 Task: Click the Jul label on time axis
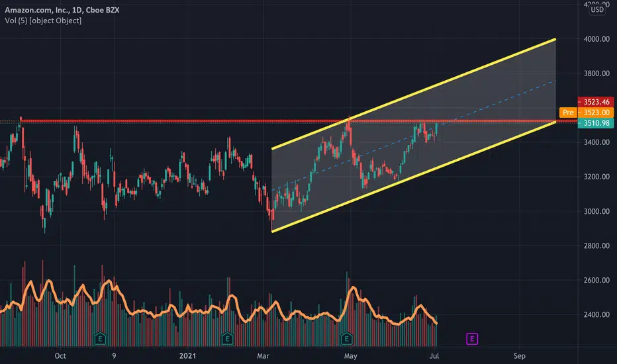pyautogui.click(x=434, y=356)
